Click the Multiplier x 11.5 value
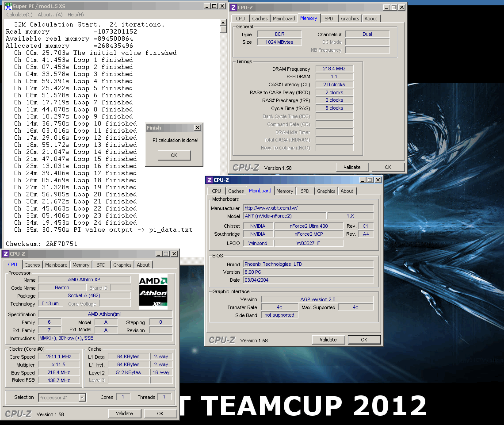Screen dimensions: 504x425 [59, 364]
